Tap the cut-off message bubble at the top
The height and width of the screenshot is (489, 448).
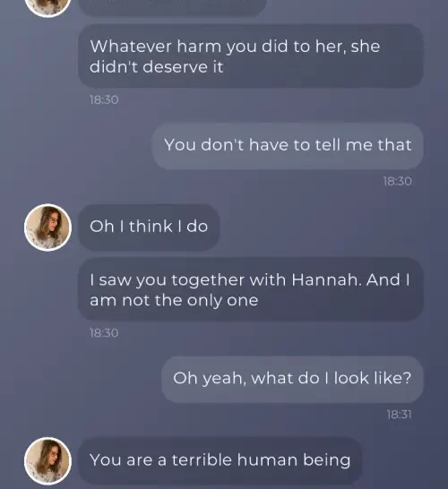point(172,7)
